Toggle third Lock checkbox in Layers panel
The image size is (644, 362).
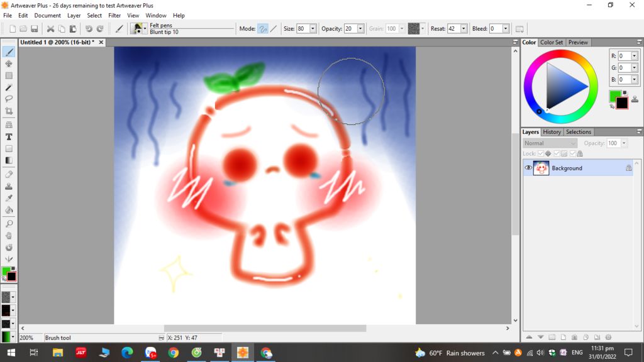coord(572,153)
